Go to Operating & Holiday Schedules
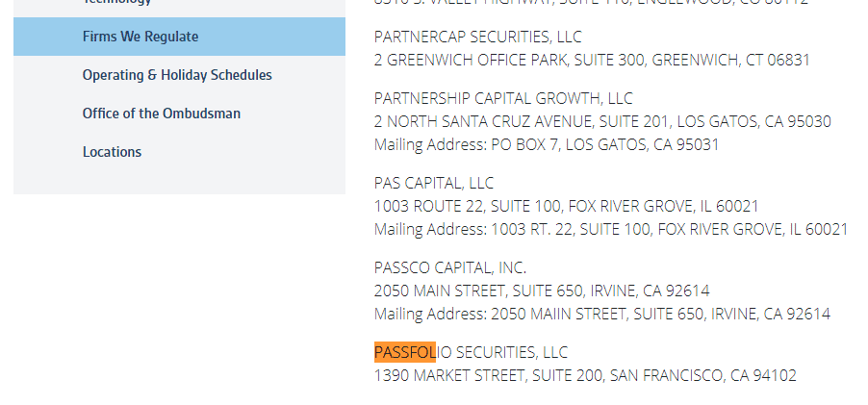Screen dimensions: 868x405 [177, 75]
